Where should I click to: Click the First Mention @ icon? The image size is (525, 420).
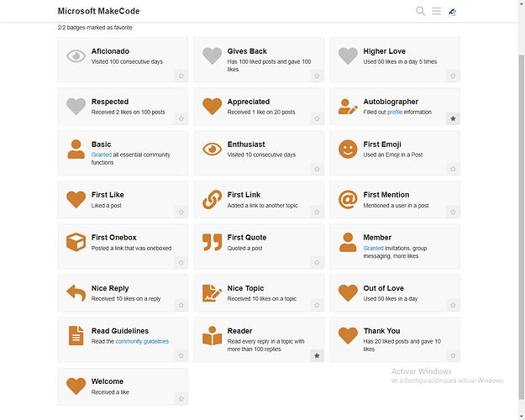point(348,200)
